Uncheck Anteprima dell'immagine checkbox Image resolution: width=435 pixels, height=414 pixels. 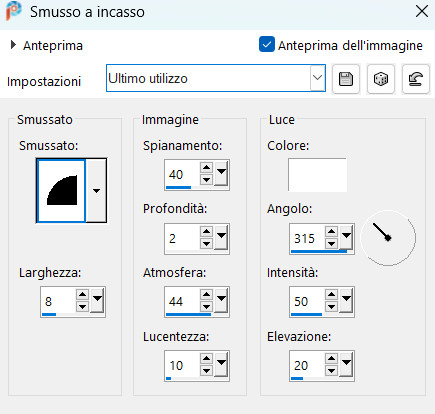coord(267,45)
